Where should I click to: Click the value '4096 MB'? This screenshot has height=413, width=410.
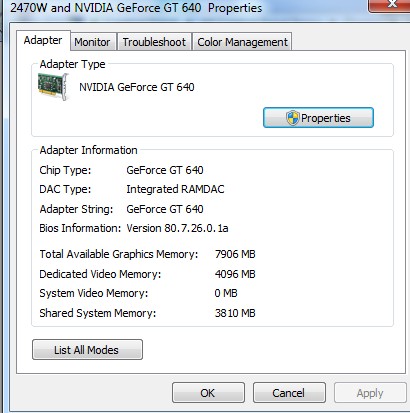pyautogui.click(x=235, y=274)
